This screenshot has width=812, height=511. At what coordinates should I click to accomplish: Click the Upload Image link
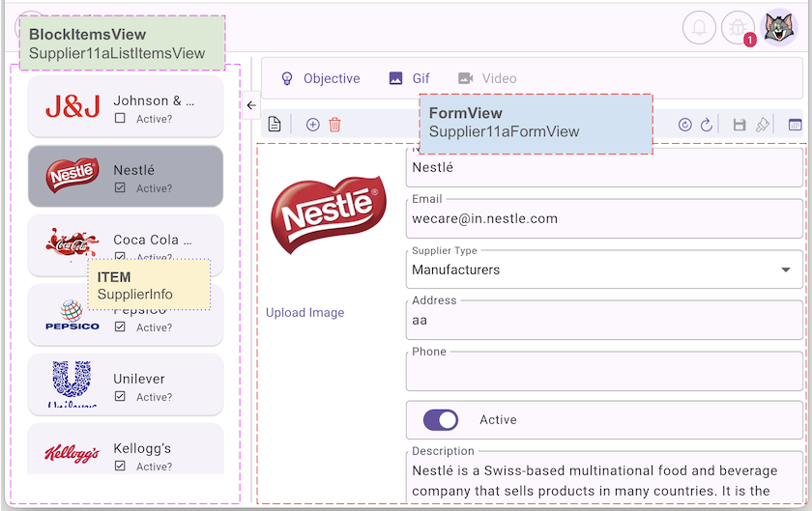click(x=304, y=313)
